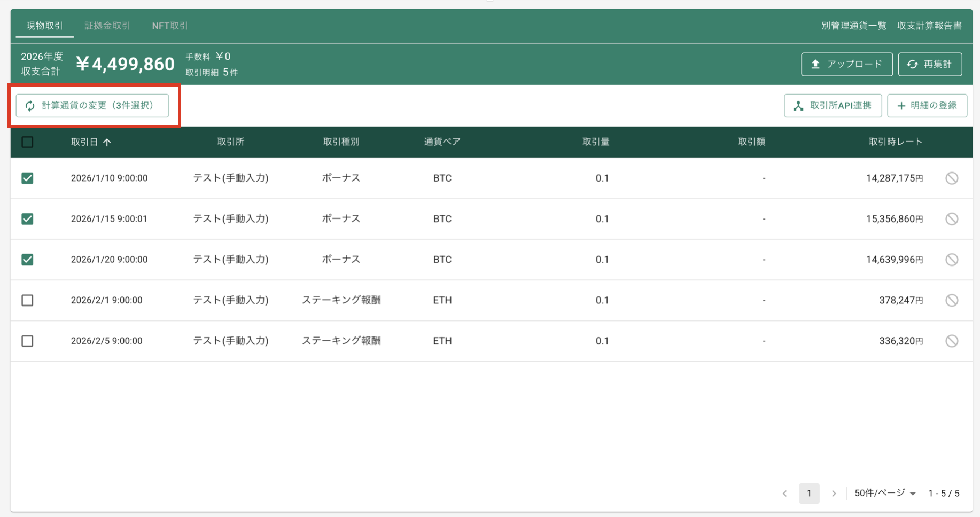Click the disable icon for 2026/1/20 row

pos(952,260)
